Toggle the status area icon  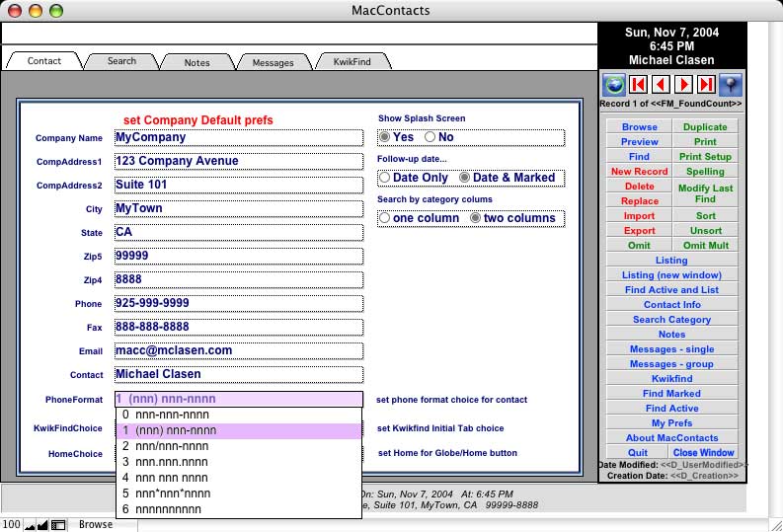click(x=58, y=524)
